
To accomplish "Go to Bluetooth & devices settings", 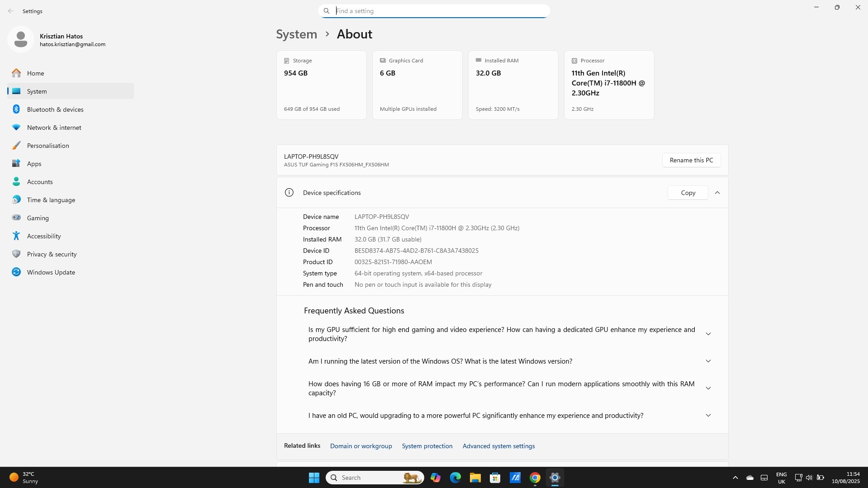I will point(71,109).
